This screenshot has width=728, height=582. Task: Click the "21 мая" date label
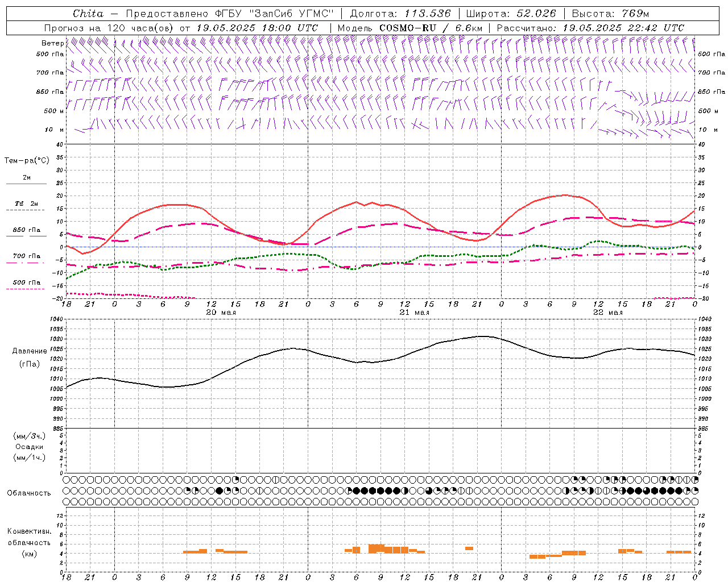pyautogui.click(x=415, y=313)
